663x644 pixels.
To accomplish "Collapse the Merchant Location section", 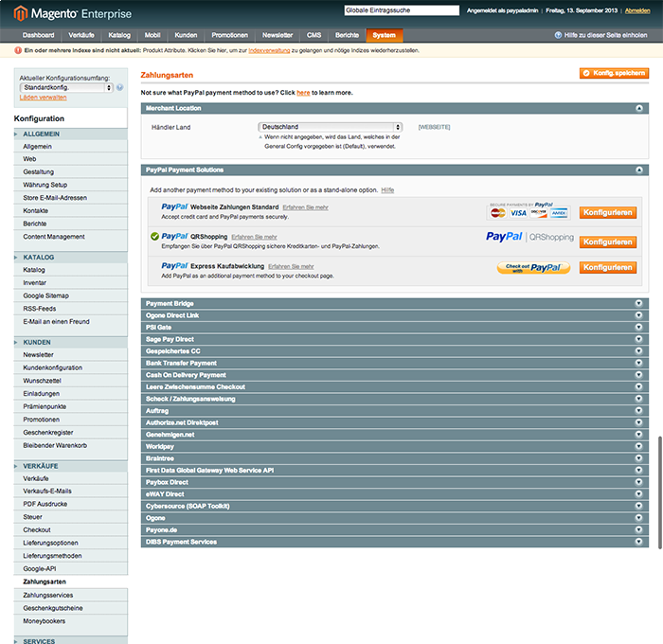I will [x=639, y=109].
